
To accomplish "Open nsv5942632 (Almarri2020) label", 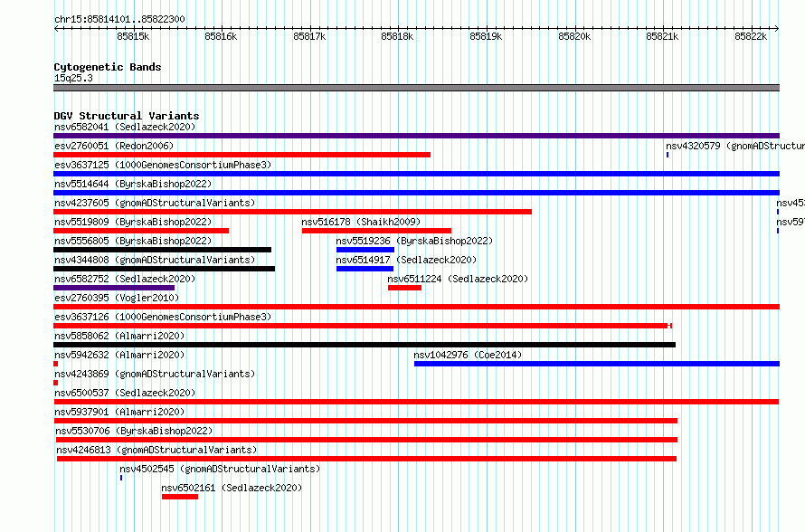I will (x=119, y=355).
